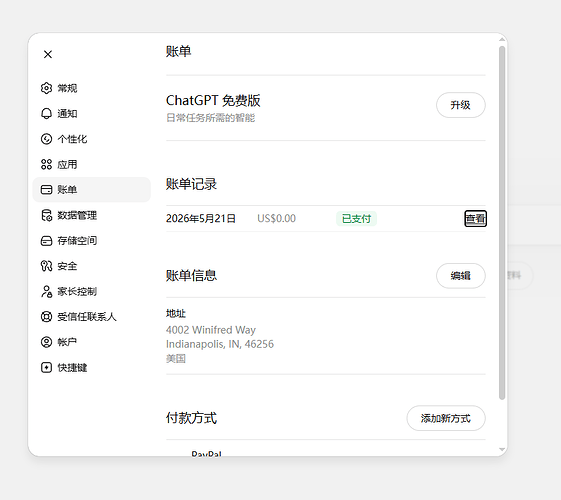The width and height of the screenshot is (561, 500).
Task: Switch to 个性化 settings
Action: [91, 139]
